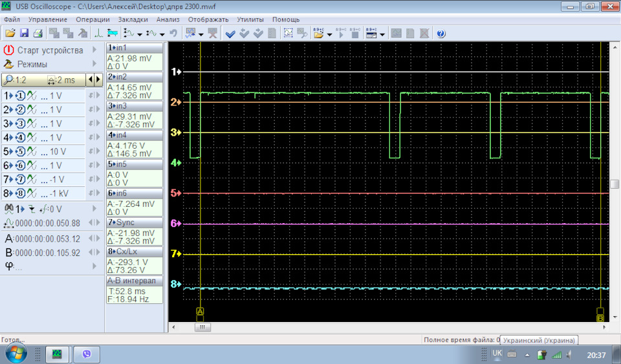Open help via the blue question mark icon
Image resolution: width=621 pixels, height=364 pixels.
click(x=441, y=34)
